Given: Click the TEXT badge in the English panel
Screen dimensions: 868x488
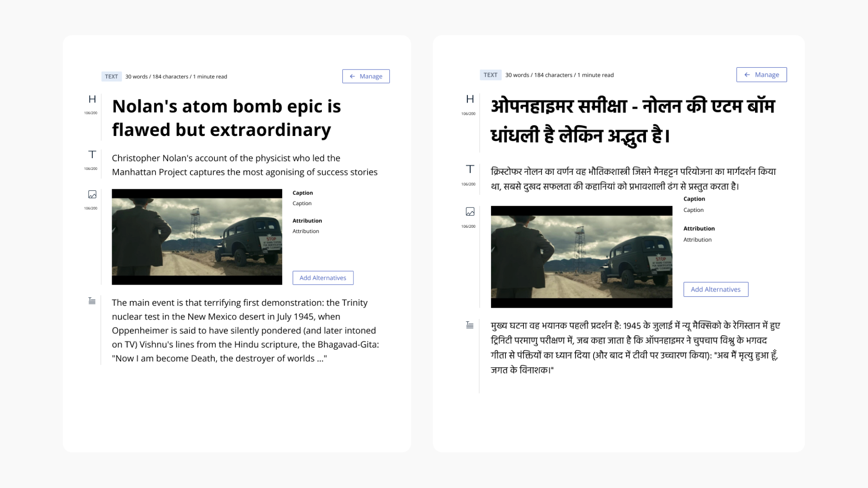Looking at the screenshot, I should point(111,76).
